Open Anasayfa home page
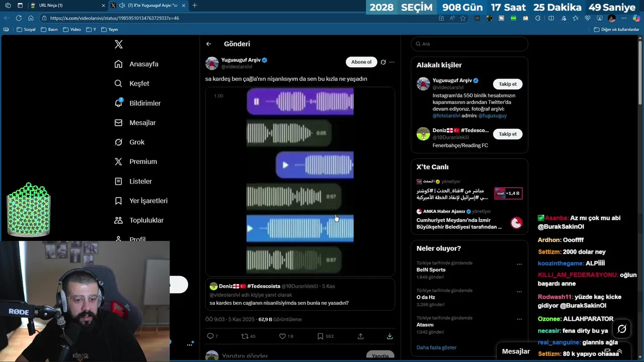644x362 pixels. pyautogui.click(x=137, y=64)
